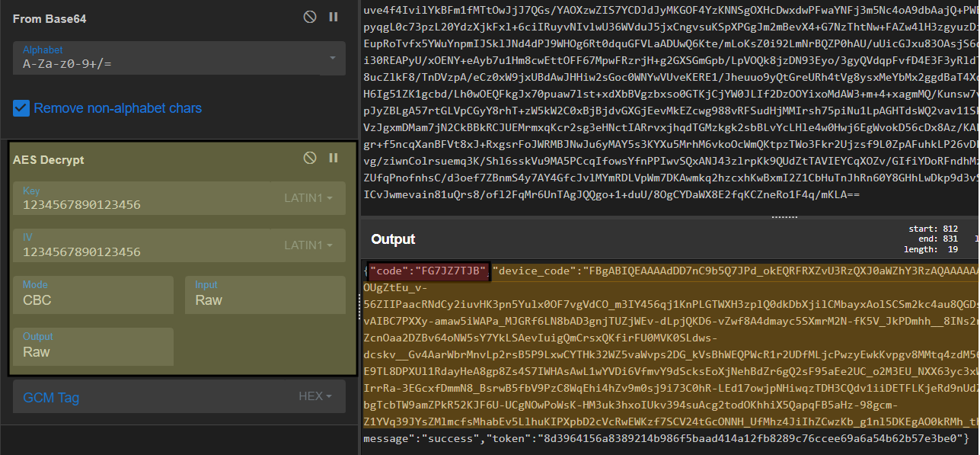This screenshot has height=455, width=980.
Task: Open the Output Raw format dropdown
Action: [93, 346]
